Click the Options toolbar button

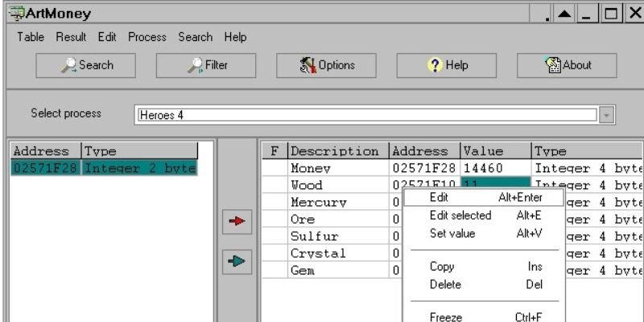(x=326, y=65)
